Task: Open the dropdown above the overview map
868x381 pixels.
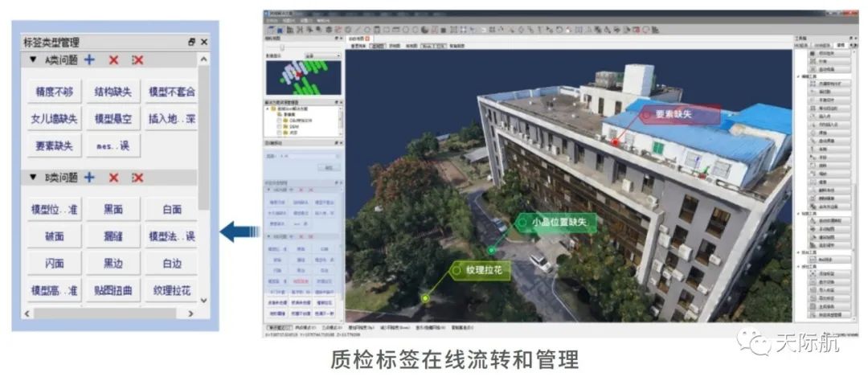Action: point(323,56)
